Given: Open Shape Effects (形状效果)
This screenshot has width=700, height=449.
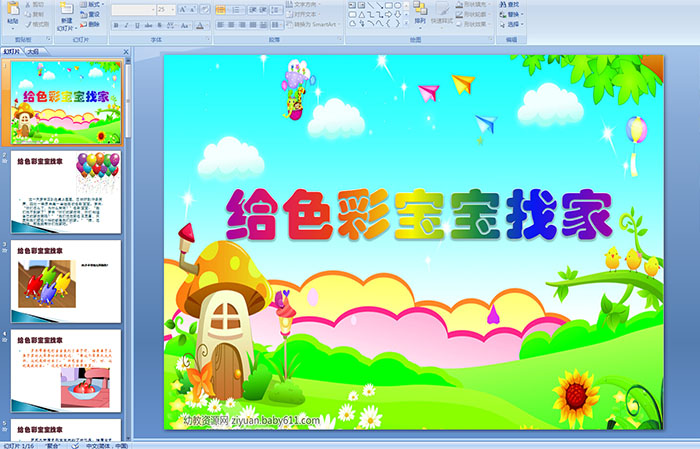Looking at the screenshot, I should coord(474,24).
